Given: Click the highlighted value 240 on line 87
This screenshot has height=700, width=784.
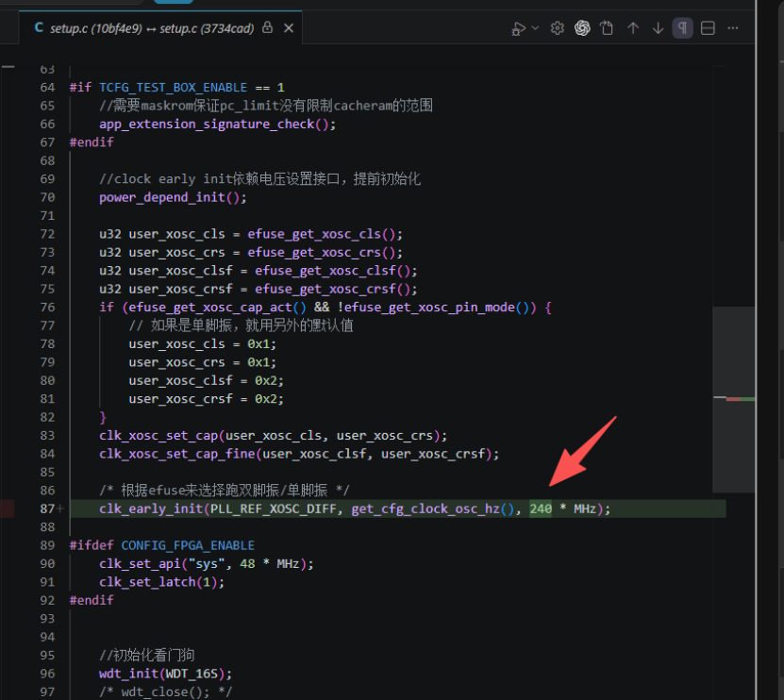Looking at the screenshot, I should (541, 509).
